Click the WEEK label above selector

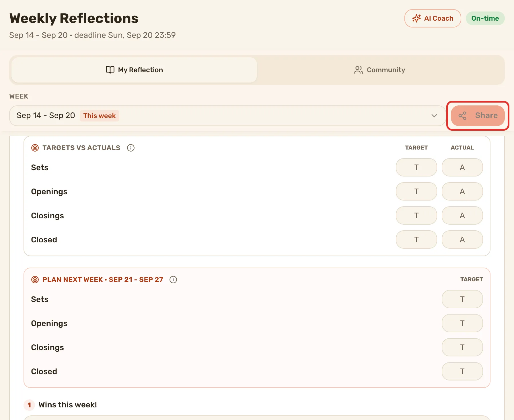pyautogui.click(x=19, y=96)
